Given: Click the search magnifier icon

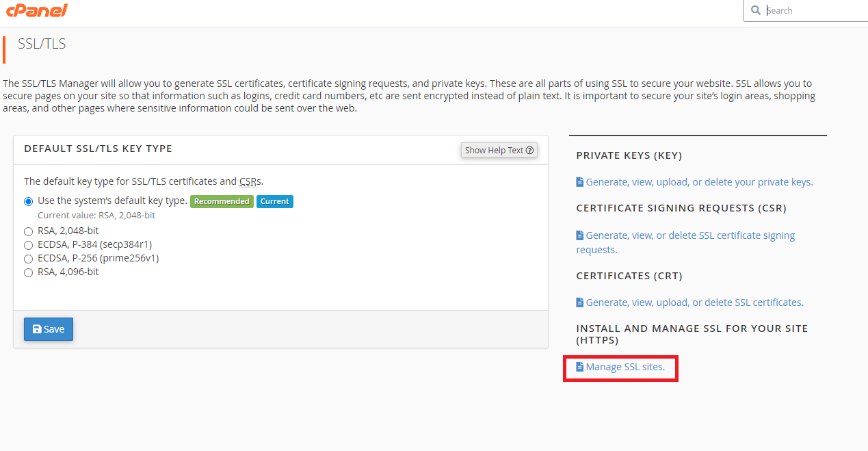Looking at the screenshot, I should (755, 10).
